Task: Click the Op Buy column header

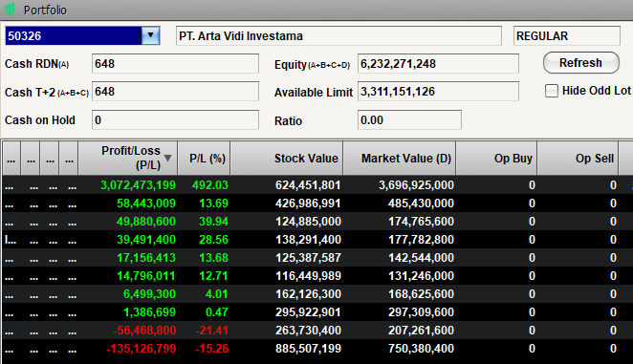Action: coord(496,158)
